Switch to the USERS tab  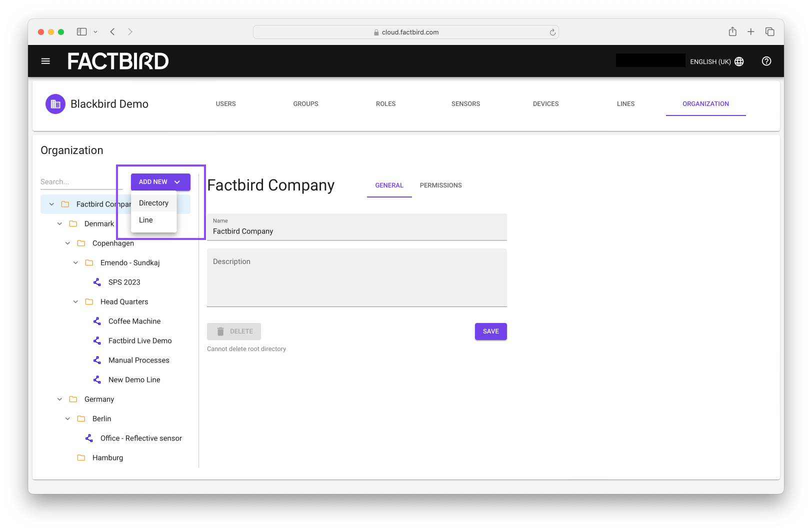point(226,104)
